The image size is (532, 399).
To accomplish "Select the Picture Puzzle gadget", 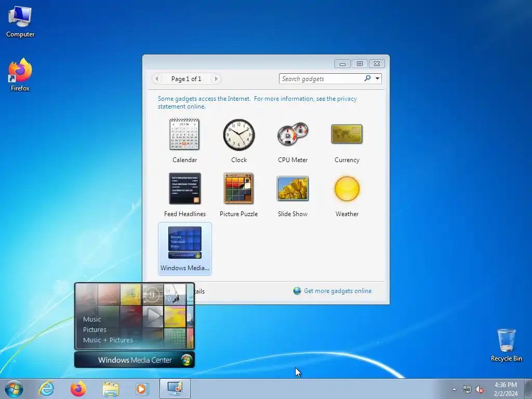I will (x=239, y=195).
